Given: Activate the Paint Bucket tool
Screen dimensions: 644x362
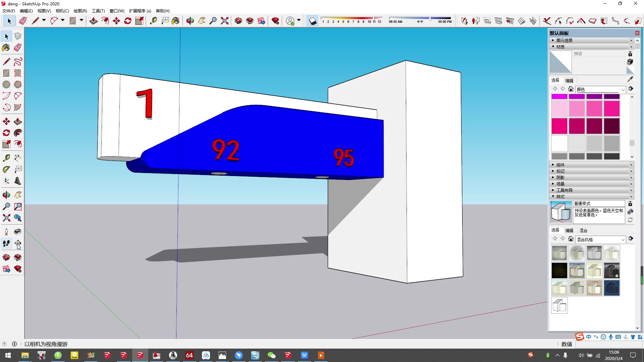Looking at the screenshot, I should 6,48.
